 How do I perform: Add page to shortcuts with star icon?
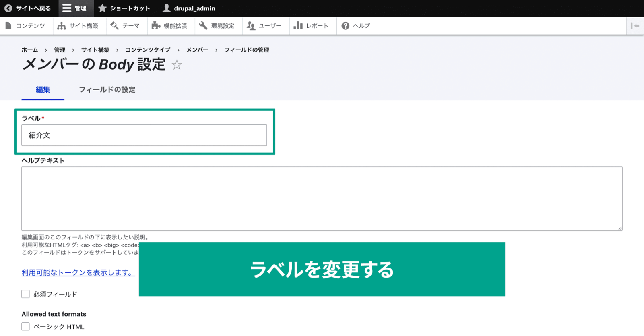click(177, 65)
